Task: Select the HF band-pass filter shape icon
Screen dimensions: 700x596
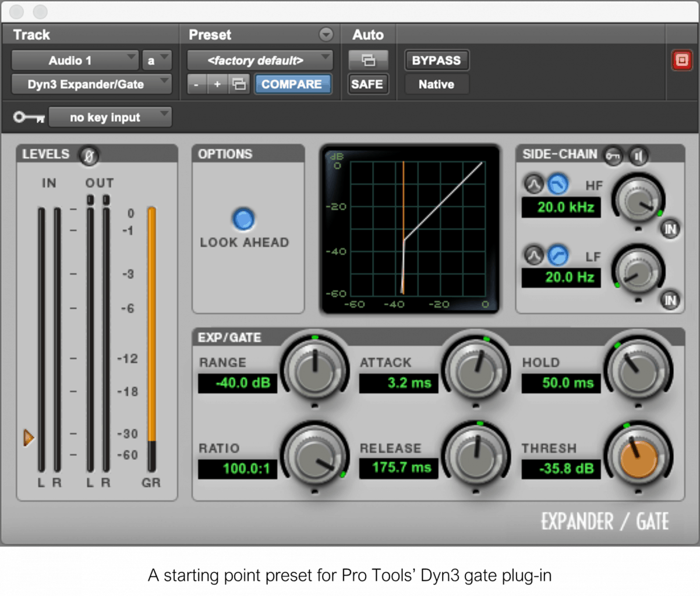Action: click(x=534, y=185)
